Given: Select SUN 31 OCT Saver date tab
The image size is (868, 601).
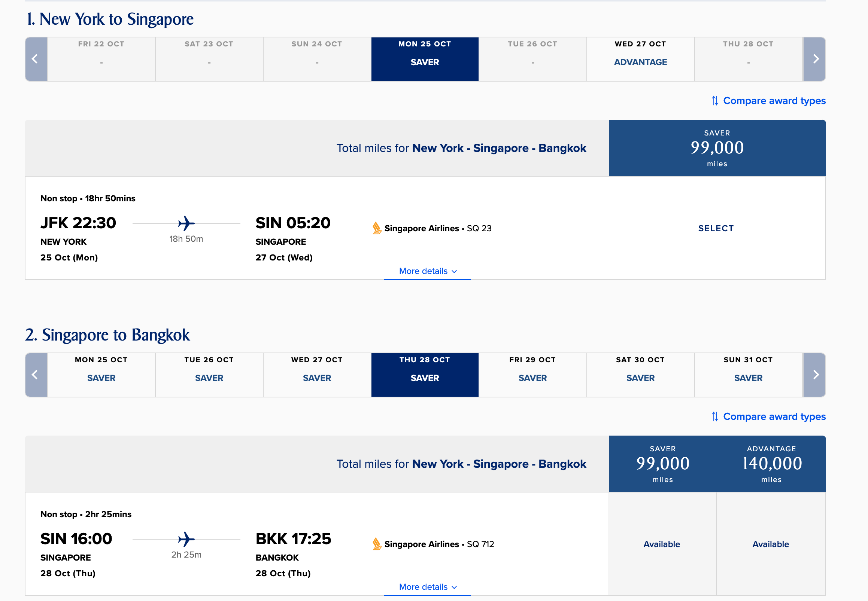Looking at the screenshot, I should tap(748, 375).
